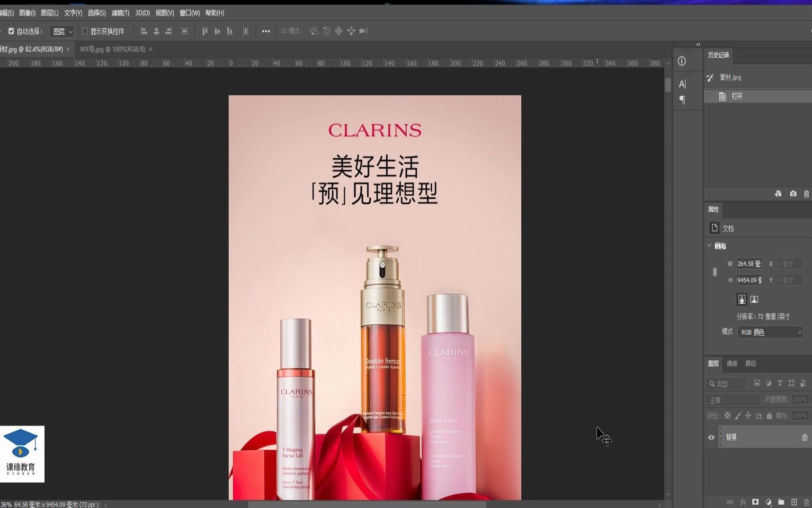Toggle lock position icon
Screen dimensions: 812x508
(x=748, y=416)
